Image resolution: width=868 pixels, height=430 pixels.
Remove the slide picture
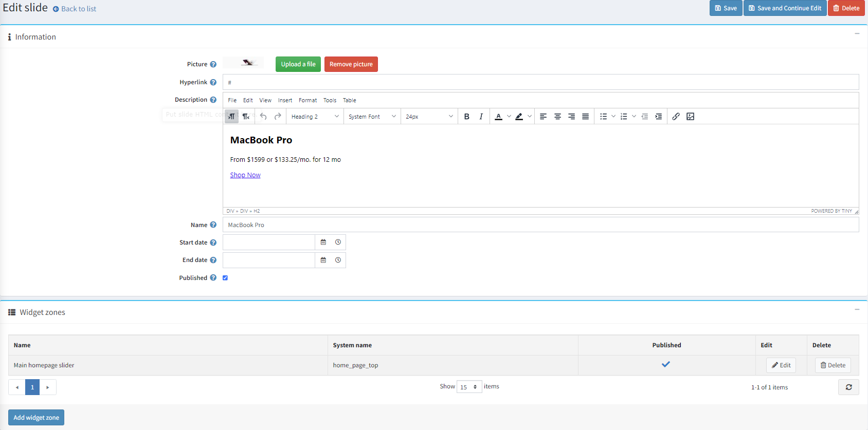pos(351,64)
